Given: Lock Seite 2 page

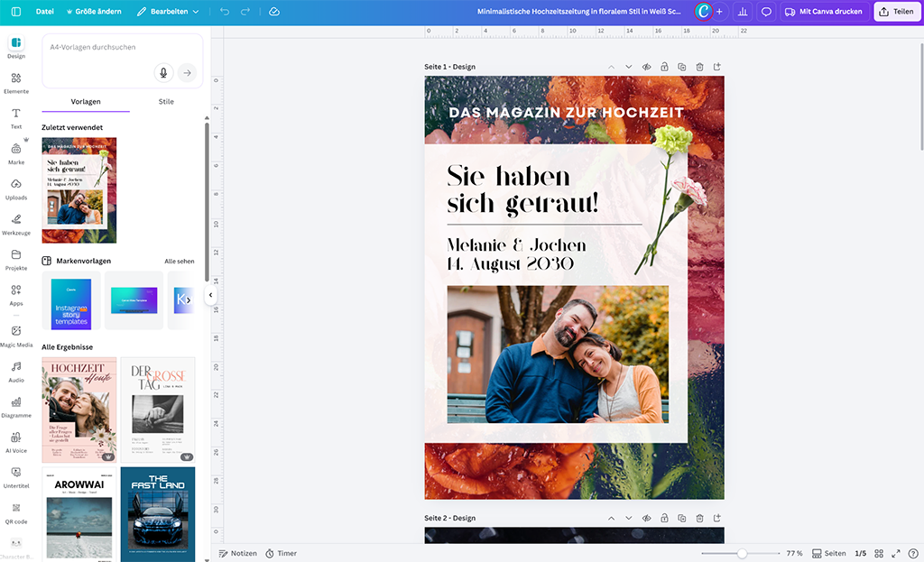Looking at the screenshot, I should coord(664,518).
